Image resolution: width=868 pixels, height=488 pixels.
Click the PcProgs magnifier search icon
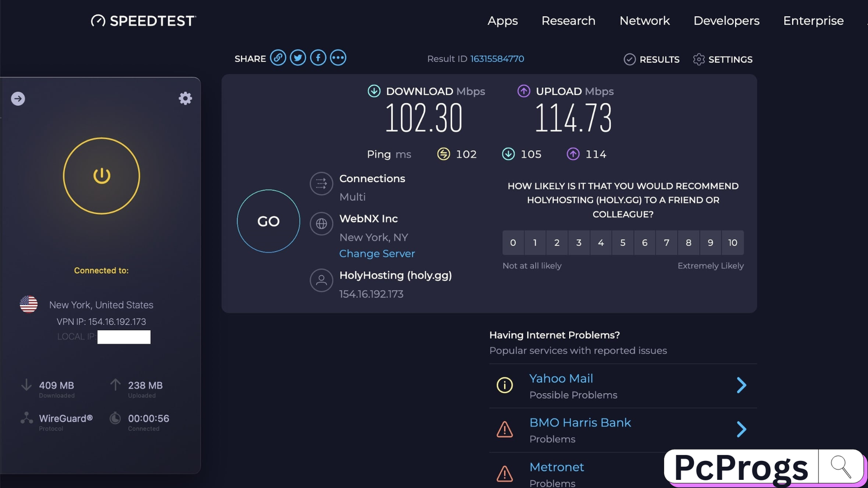click(841, 466)
